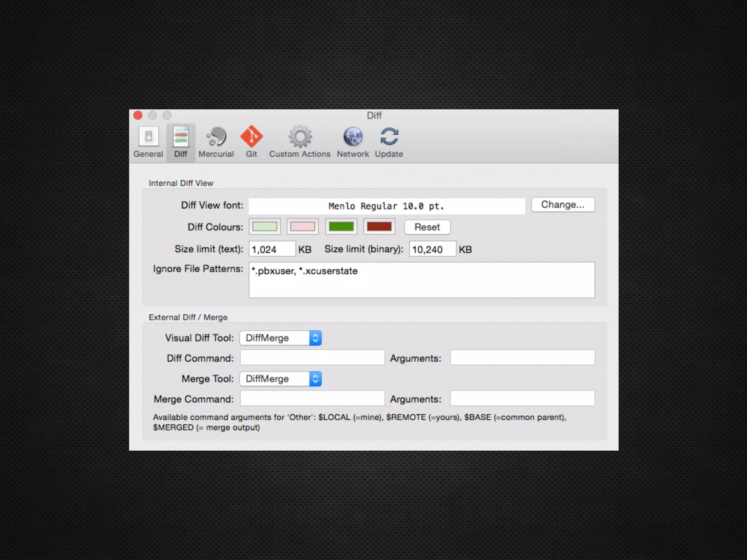Open the Custom Actions gear icon
747x560 pixels.
click(x=300, y=137)
